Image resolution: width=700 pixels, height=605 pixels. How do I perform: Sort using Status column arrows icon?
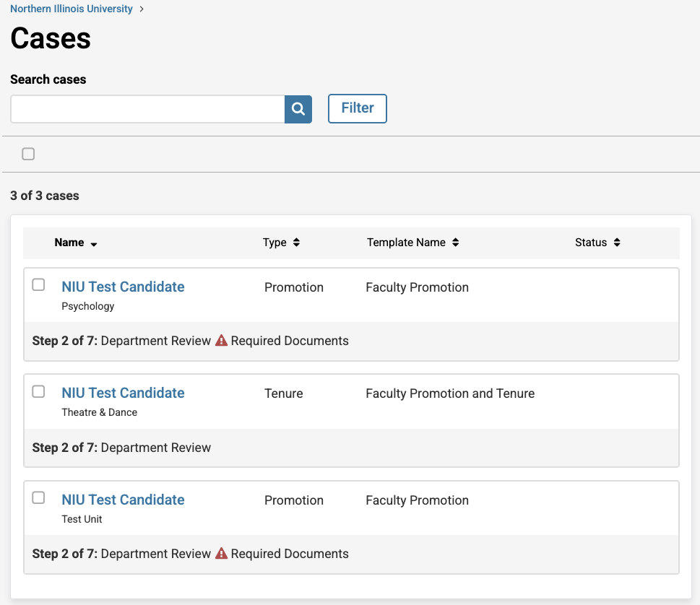617,243
